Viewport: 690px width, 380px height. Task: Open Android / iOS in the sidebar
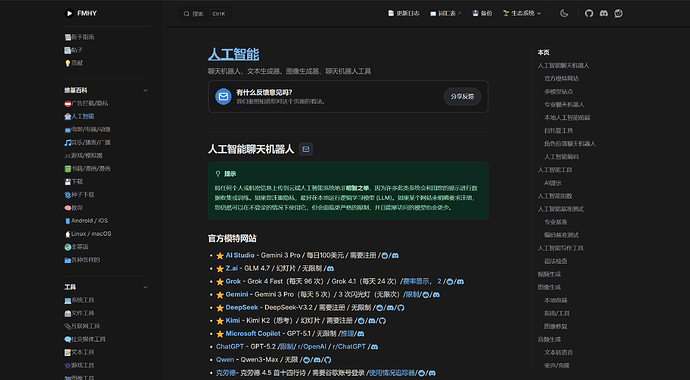tap(86, 221)
